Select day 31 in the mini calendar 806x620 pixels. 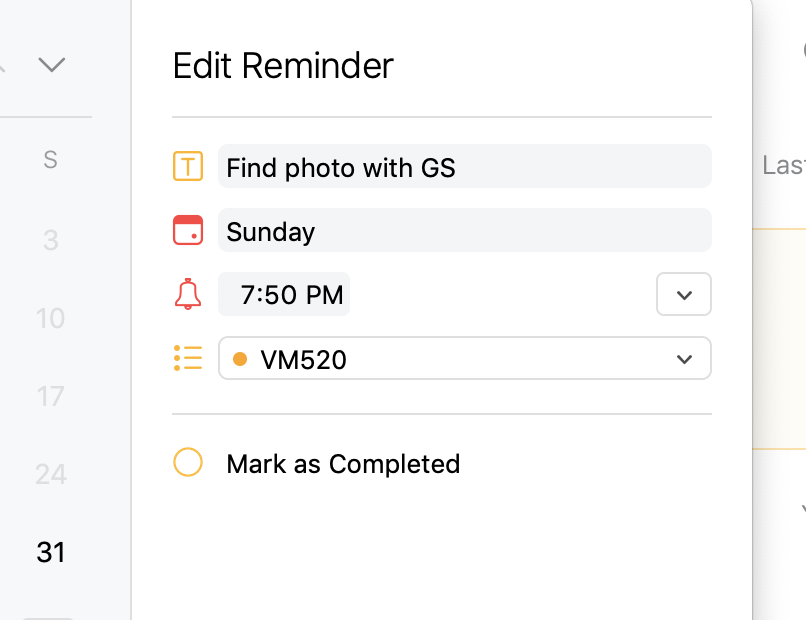pos(51,553)
